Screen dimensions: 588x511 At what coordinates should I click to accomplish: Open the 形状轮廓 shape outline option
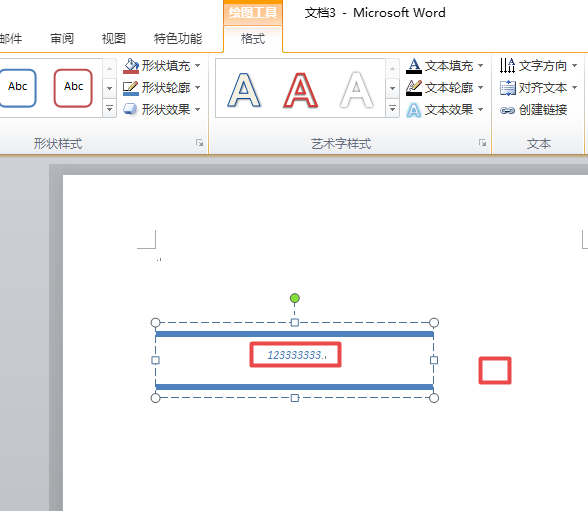[158, 88]
